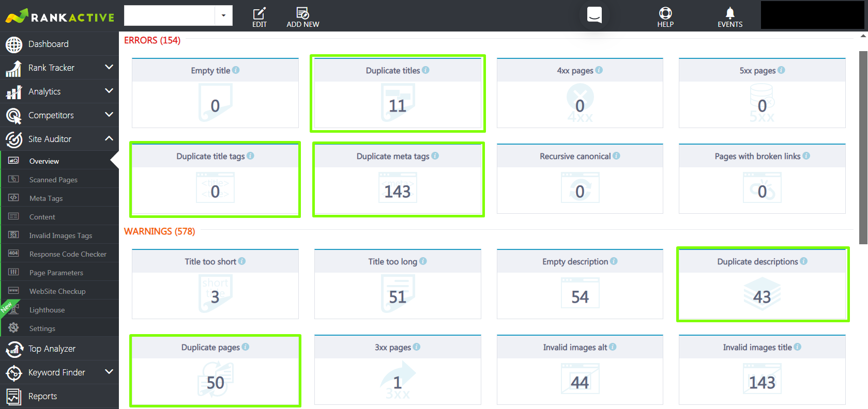This screenshot has width=868, height=409.
Task: Click the Analytics bar chart icon
Action: [14, 92]
